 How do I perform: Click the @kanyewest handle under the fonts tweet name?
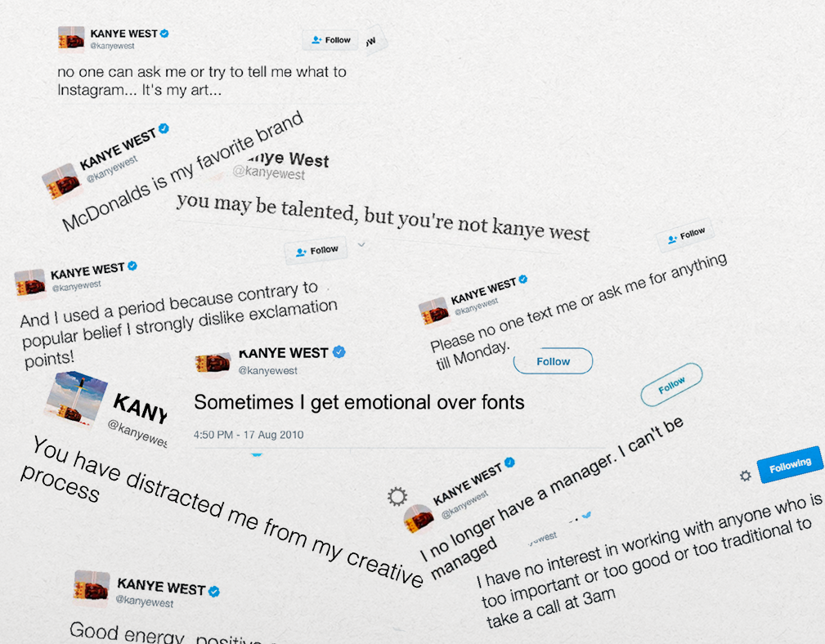point(268,371)
